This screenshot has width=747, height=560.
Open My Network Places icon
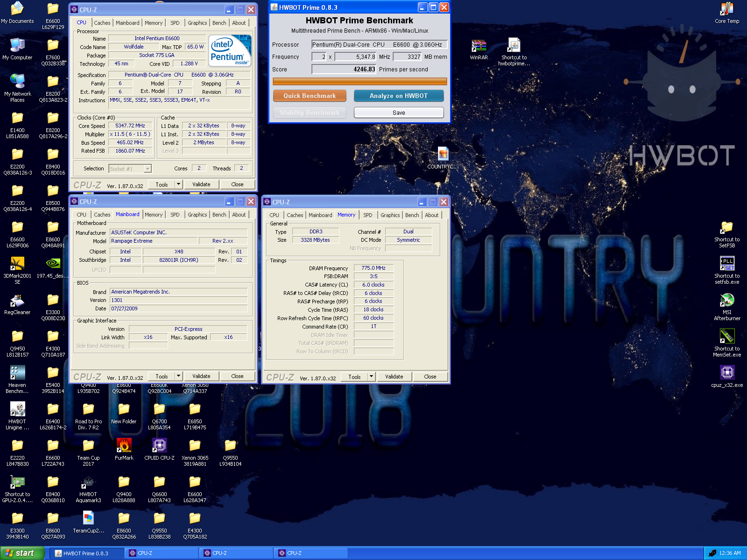(17, 82)
